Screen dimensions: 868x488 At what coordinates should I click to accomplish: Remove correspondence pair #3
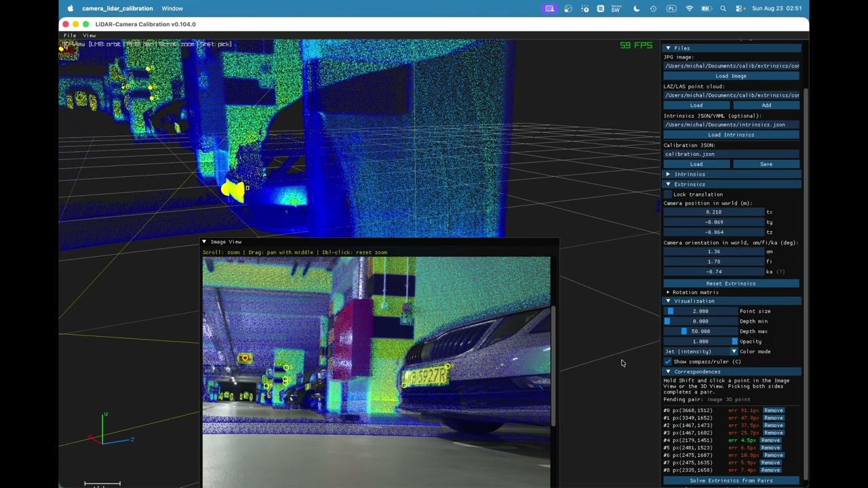[x=774, y=432]
